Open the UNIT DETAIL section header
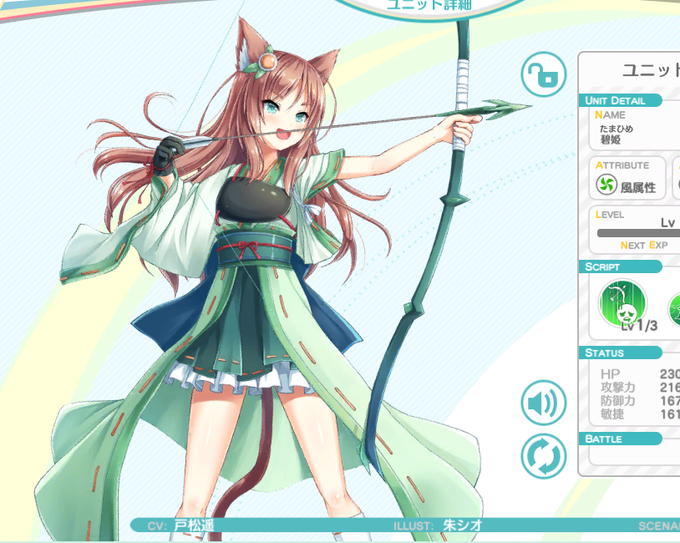Viewport: 680px width, 543px height. tap(621, 101)
